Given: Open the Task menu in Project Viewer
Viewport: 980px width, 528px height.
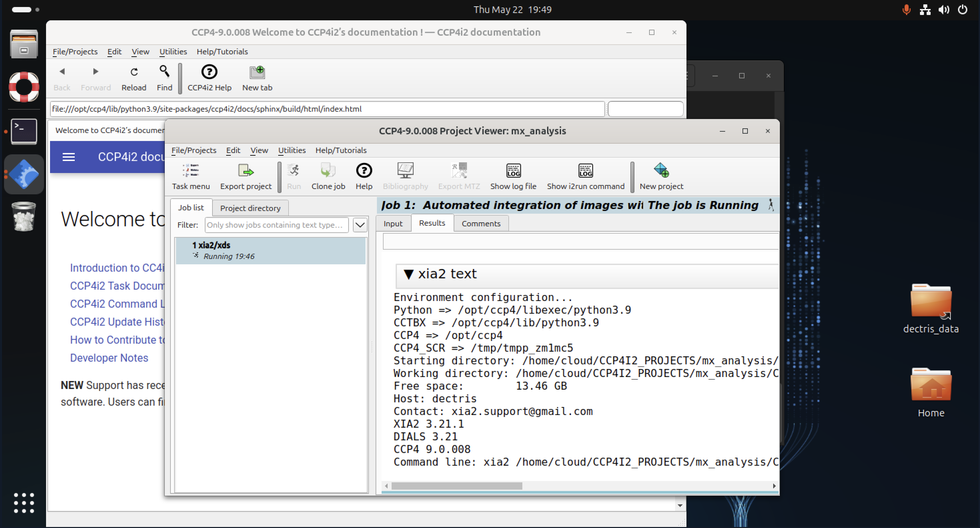Looking at the screenshot, I should (190, 176).
